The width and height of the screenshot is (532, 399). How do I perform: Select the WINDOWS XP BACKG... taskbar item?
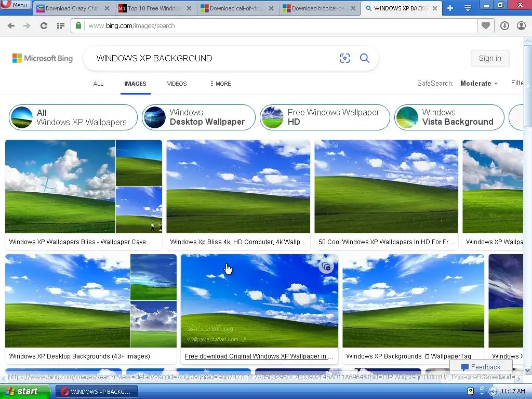(97, 392)
